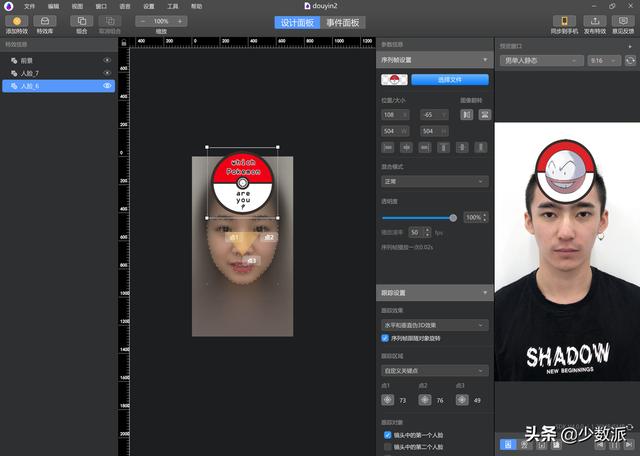Enable 镜头中的第二个人脸 checkbox
Screen dimensions: 640x456
click(x=387, y=447)
